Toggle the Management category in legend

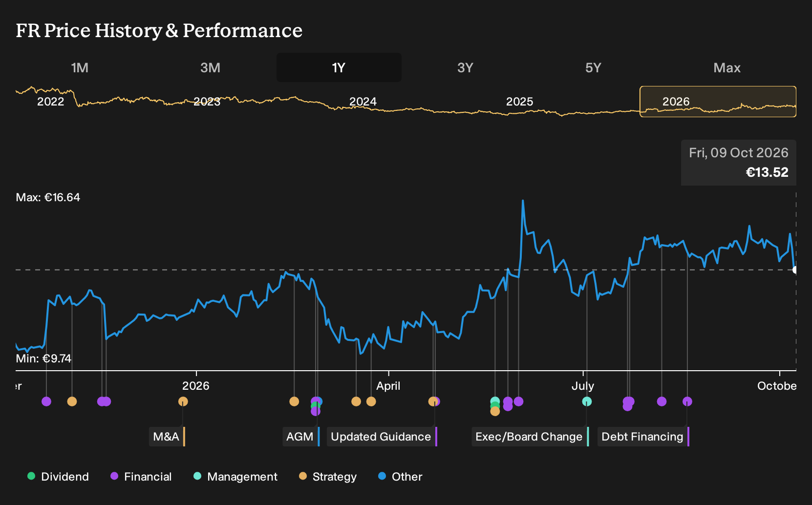[235, 477]
